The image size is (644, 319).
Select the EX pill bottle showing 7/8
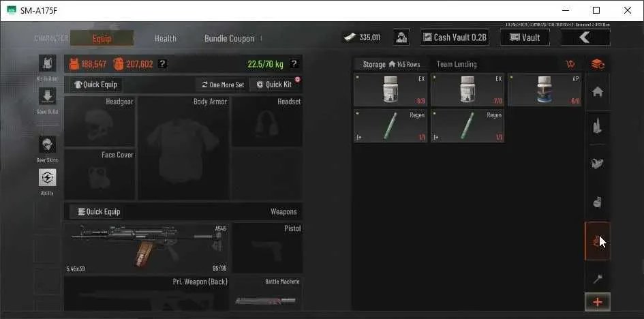tap(467, 89)
